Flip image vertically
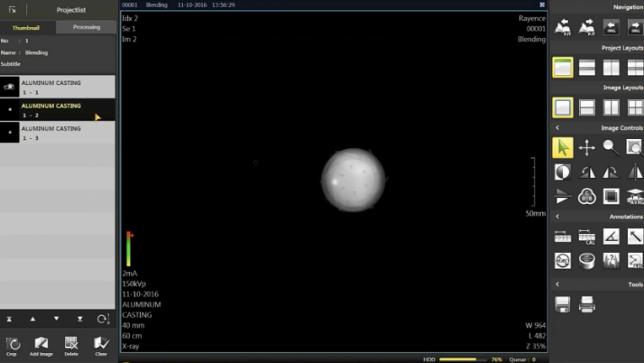644x363 pixels. pyautogui.click(x=563, y=196)
